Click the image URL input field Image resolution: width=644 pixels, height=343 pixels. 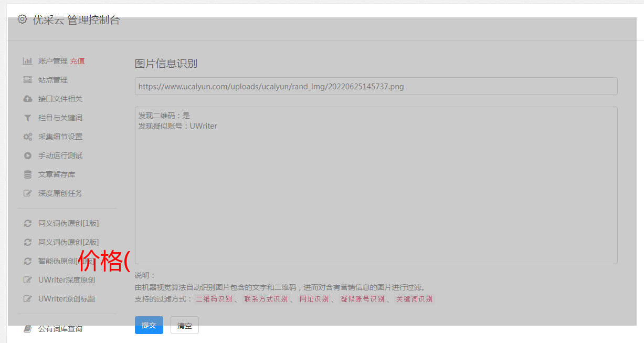pyautogui.click(x=376, y=86)
